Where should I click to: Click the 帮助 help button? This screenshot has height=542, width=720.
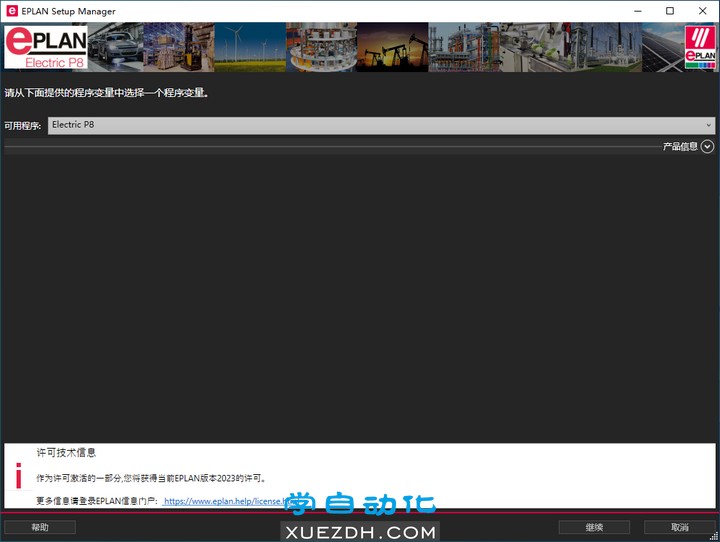pos(40,527)
